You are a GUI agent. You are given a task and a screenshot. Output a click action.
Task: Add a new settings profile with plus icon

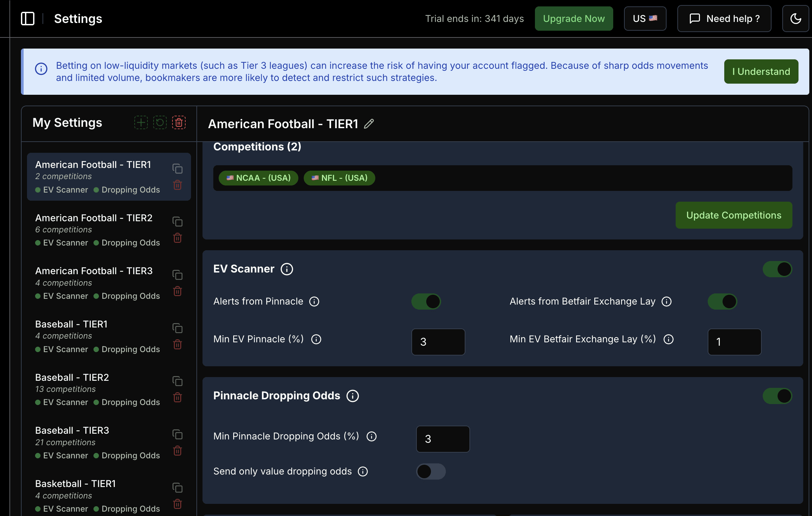[141, 122]
